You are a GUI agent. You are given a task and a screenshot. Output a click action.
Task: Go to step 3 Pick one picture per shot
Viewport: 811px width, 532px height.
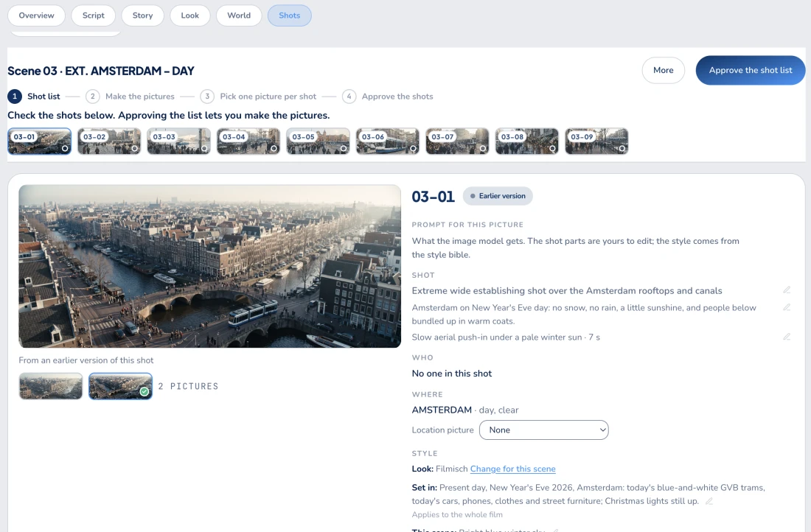point(258,97)
